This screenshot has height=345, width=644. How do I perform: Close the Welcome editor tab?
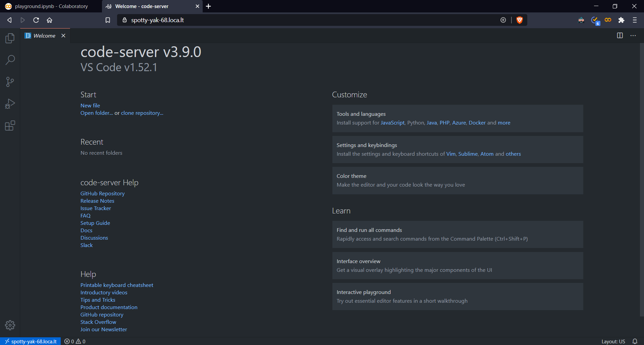[x=63, y=36]
